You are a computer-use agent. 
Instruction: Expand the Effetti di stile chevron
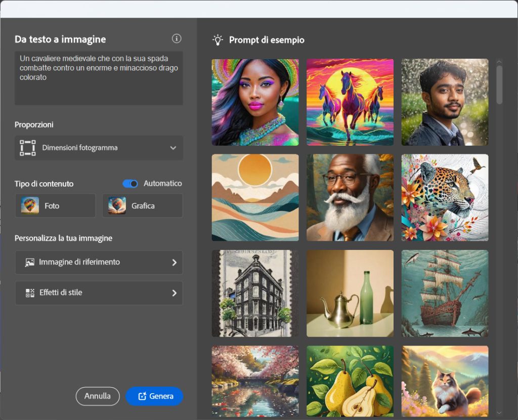click(175, 293)
